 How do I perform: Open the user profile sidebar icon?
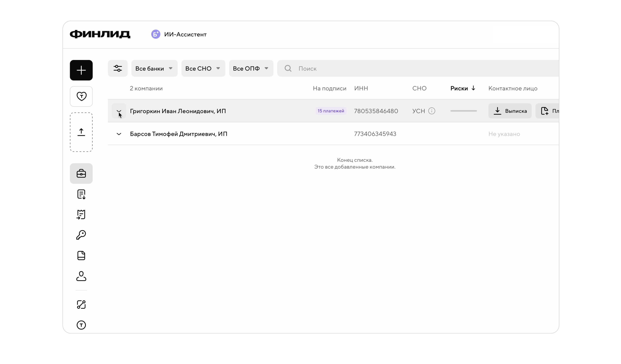(x=81, y=276)
